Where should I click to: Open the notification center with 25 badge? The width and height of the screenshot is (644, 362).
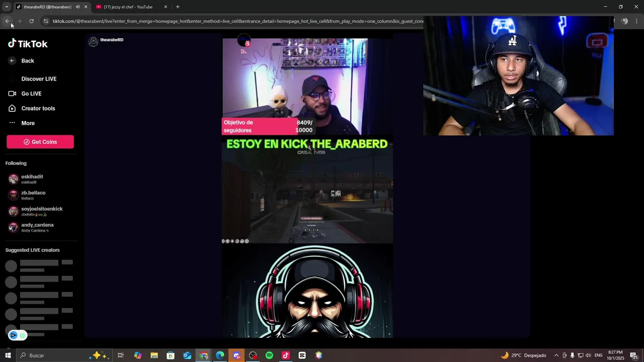pyautogui.click(x=634, y=356)
